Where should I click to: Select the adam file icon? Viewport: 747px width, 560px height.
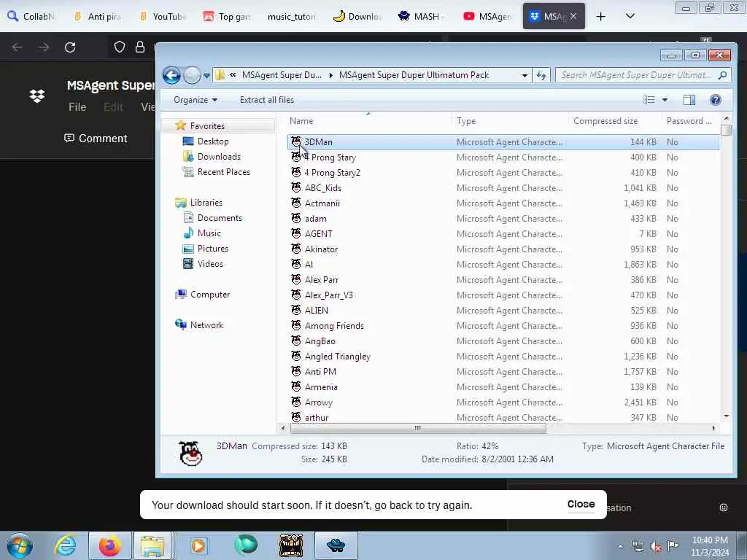296,218
